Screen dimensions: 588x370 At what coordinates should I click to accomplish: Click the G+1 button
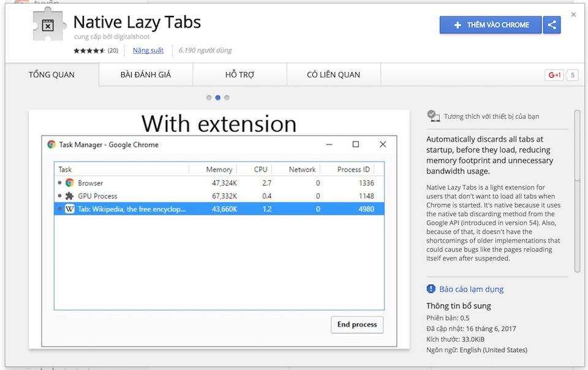coord(554,75)
